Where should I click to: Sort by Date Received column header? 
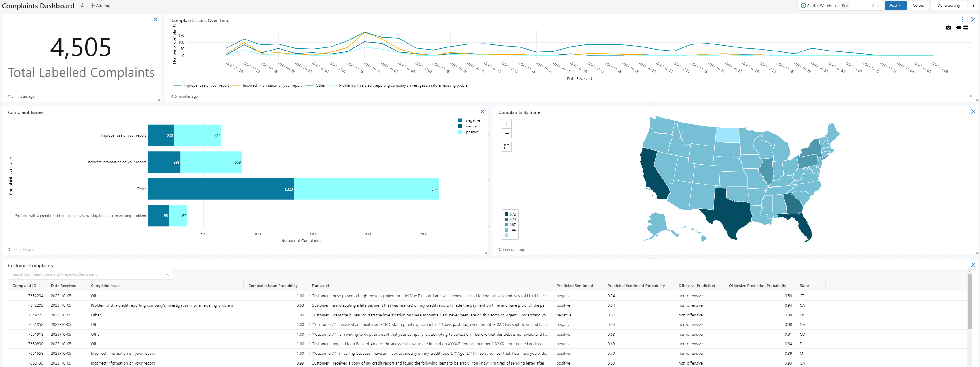(64, 286)
